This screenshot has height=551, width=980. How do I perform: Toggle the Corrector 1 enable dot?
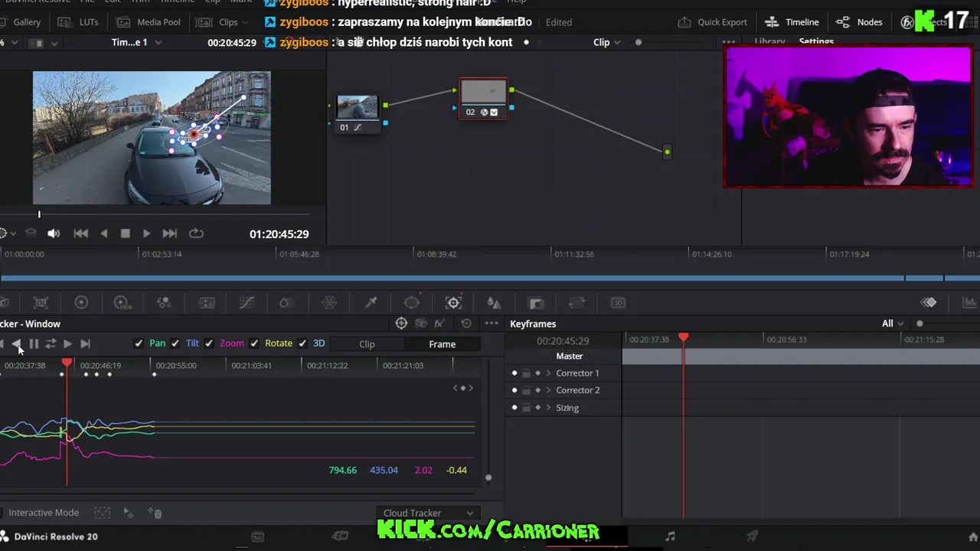click(x=514, y=373)
